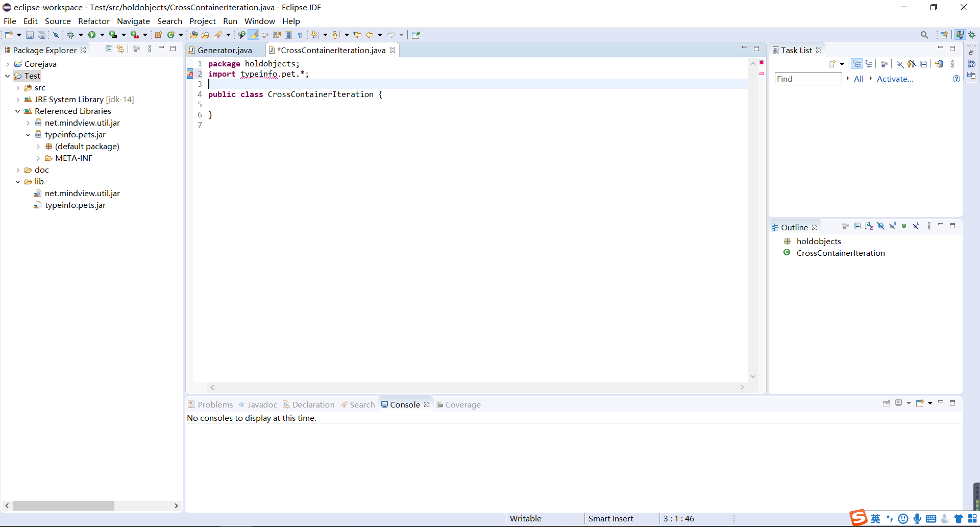The image size is (980, 527).
Task: Switch to the Generator.java editor tab
Action: click(225, 50)
